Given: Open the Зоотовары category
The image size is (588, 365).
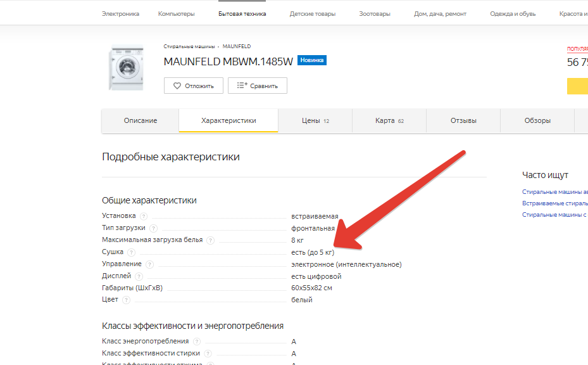Looking at the screenshot, I should [375, 14].
